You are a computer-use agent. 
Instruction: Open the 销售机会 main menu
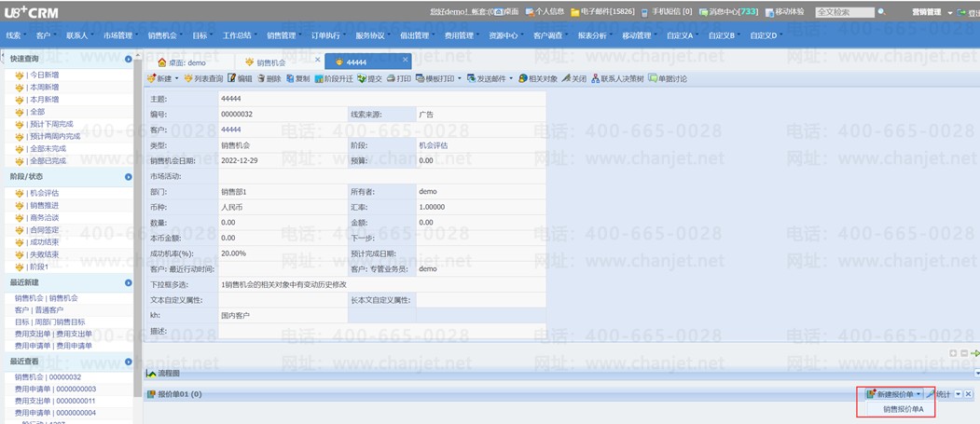point(164,35)
